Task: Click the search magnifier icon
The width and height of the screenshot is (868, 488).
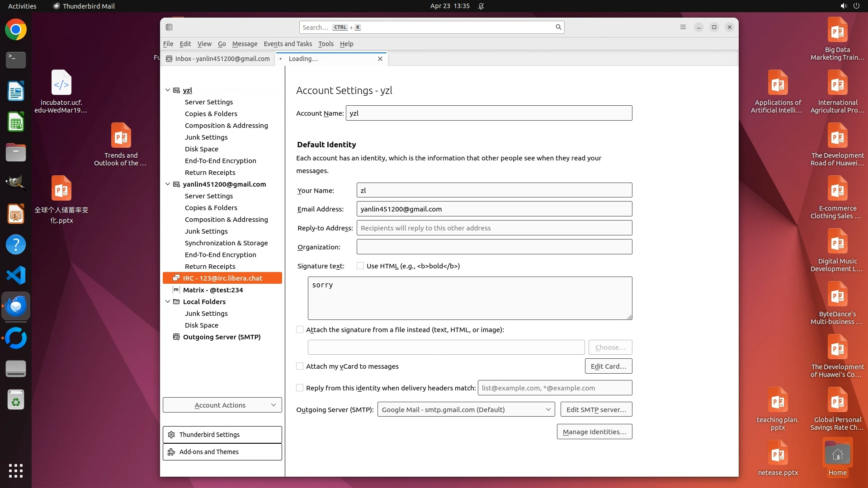Action: click(558, 27)
